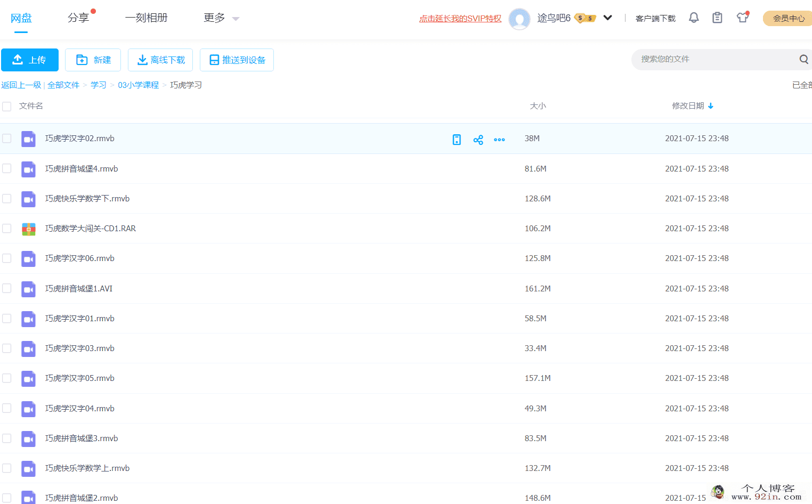Open the 会员中心 button

788,18
